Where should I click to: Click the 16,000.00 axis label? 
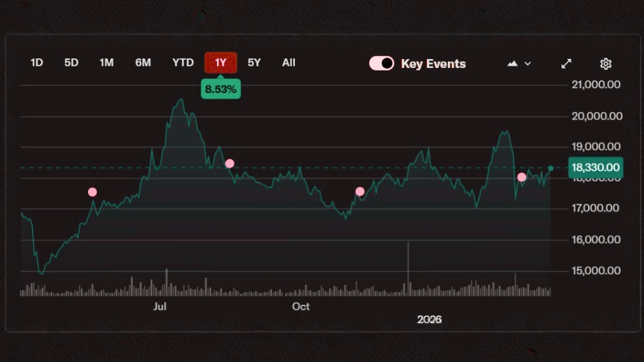[596, 239]
